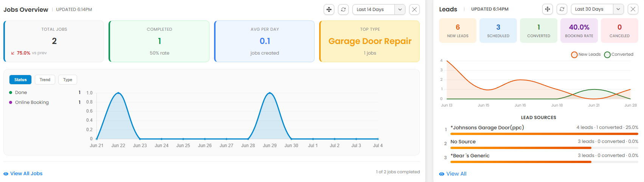Click the Online Booking status legend item

[45, 102]
